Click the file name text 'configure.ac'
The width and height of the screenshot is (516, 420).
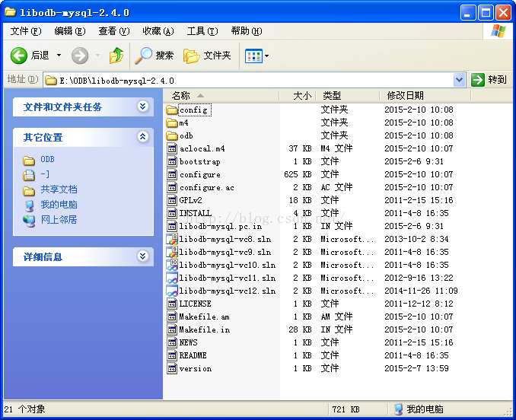pyautogui.click(x=207, y=188)
